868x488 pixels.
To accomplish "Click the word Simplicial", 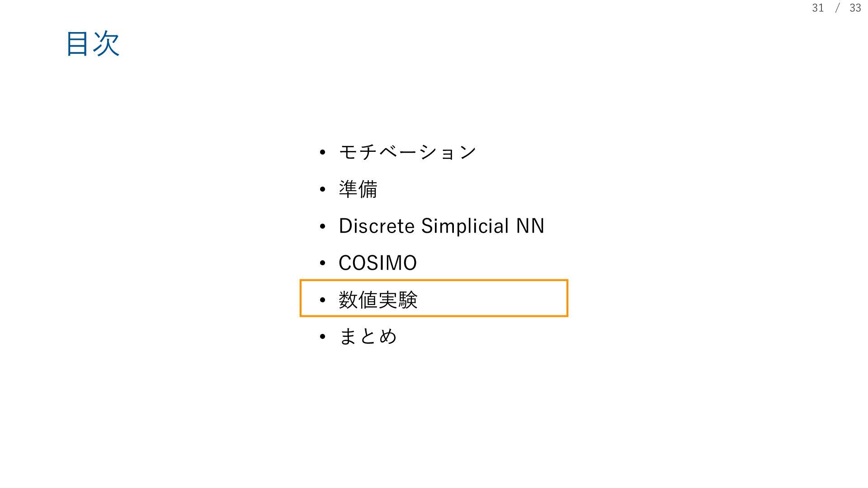I will click(465, 226).
